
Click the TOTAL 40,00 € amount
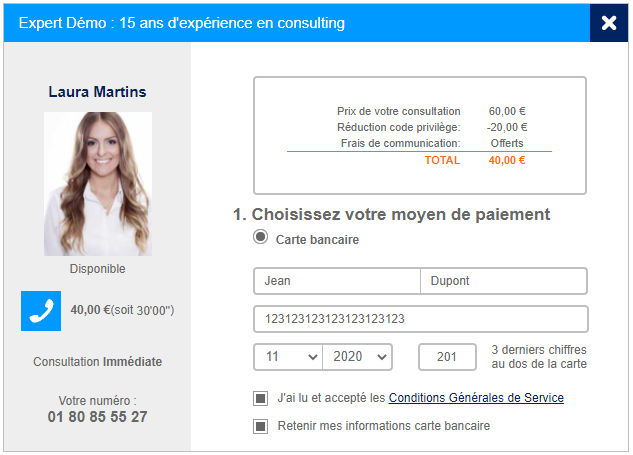pyautogui.click(x=508, y=160)
